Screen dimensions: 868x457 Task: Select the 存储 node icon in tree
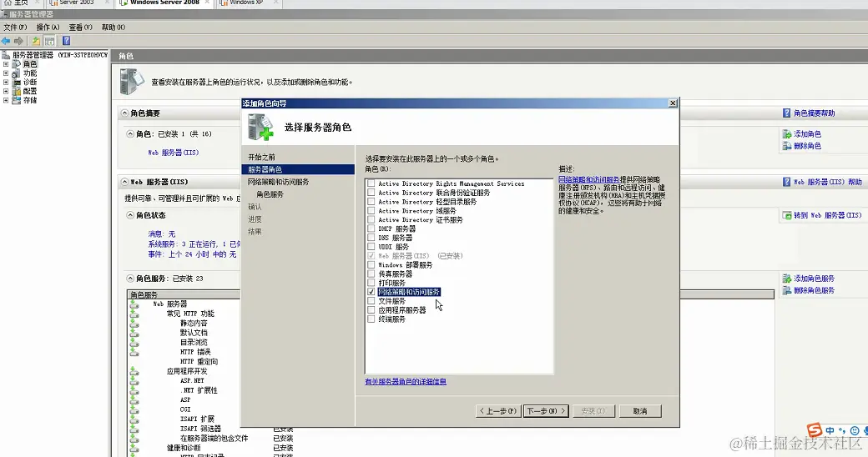tap(17, 100)
